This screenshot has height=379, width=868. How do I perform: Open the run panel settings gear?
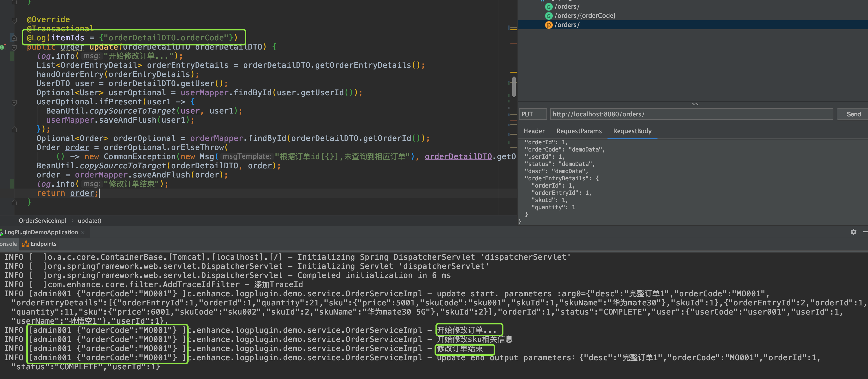pyautogui.click(x=853, y=232)
